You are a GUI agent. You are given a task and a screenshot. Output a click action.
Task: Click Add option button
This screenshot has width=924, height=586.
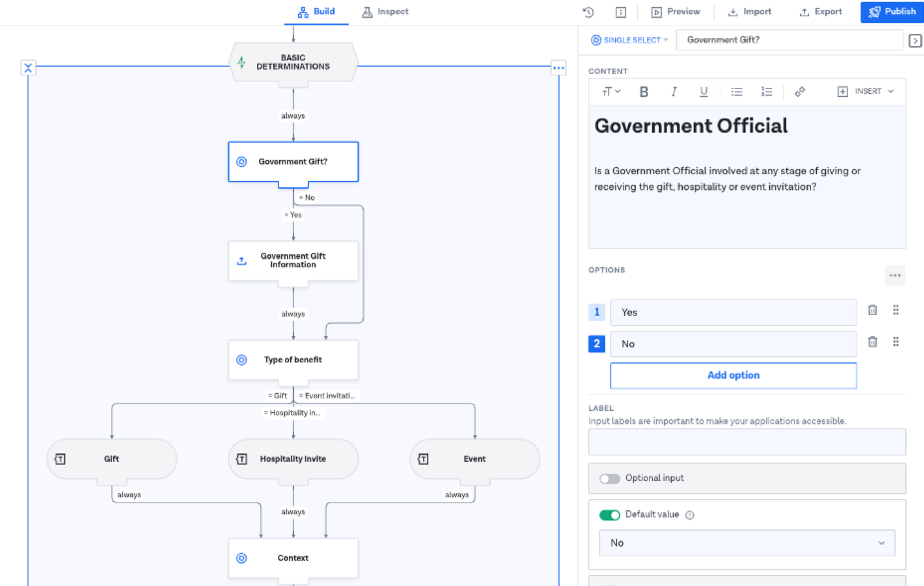(x=733, y=376)
